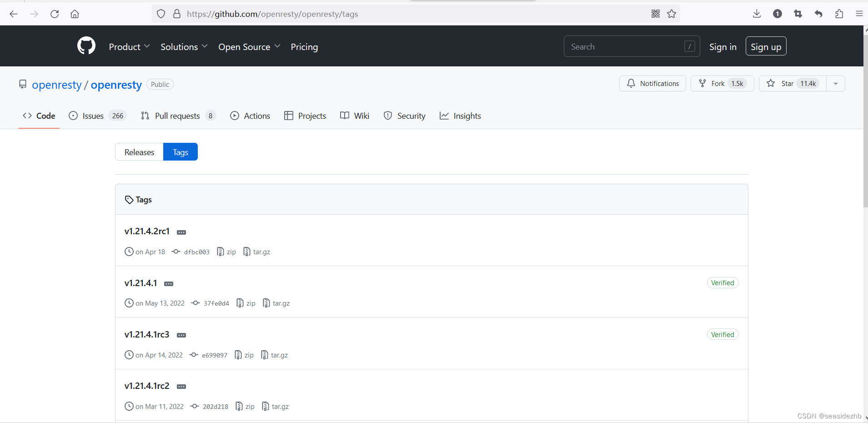The image size is (868, 423).
Task: Click Verified badge on v1.21.4.1
Action: pos(722,283)
